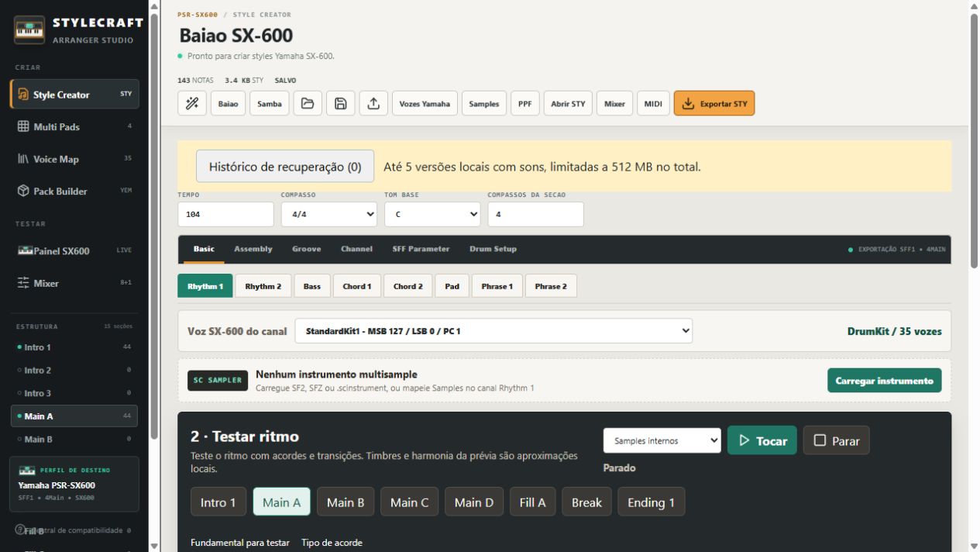Open Painel SX600 via its keyboard icon
980x552 pixels.
(x=25, y=250)
